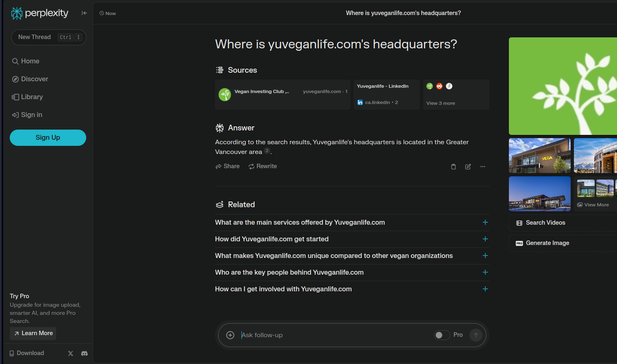
Task: Open the brick building with mountains thumbnail
Action: pyautogui.click(x=595, y=156)
